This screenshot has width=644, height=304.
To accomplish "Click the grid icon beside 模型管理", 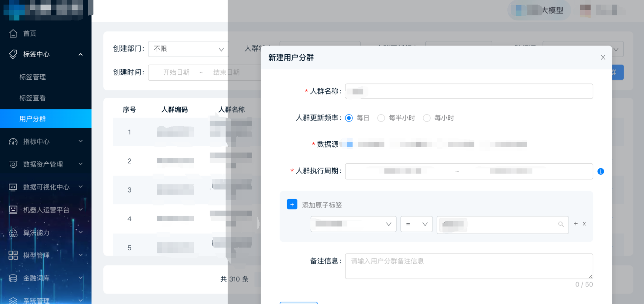I will 13,255.
